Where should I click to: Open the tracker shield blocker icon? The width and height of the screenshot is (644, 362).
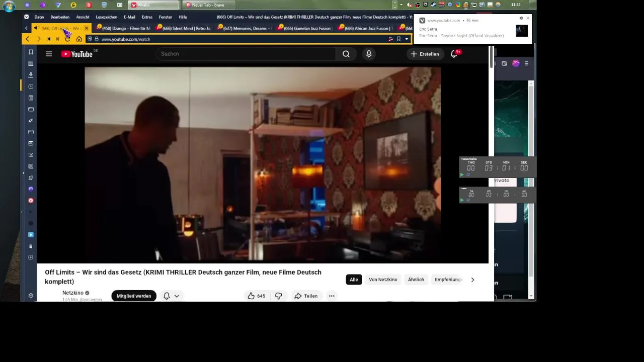coord(90,39)
